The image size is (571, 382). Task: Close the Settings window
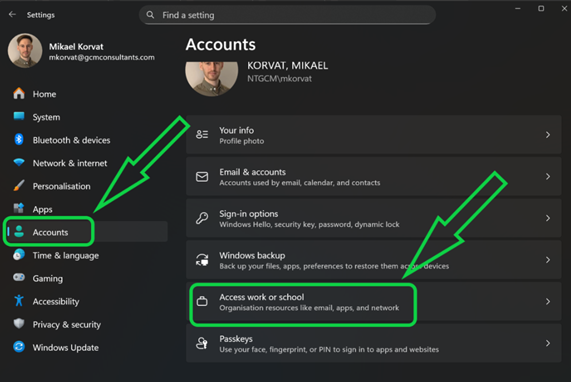[564, 8]
